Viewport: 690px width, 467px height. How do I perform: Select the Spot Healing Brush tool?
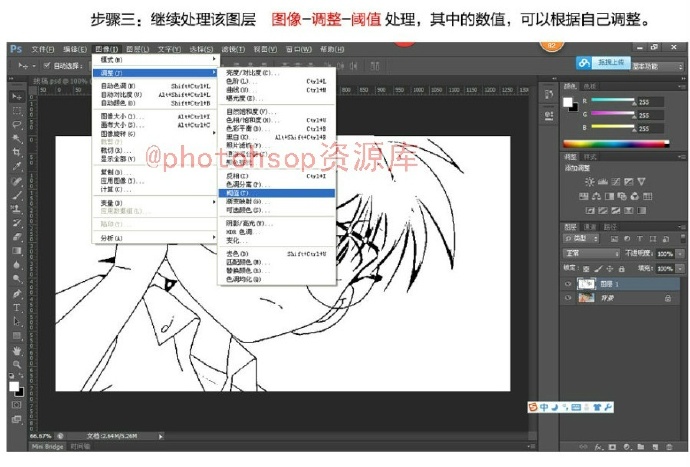[x=17, y=181]
